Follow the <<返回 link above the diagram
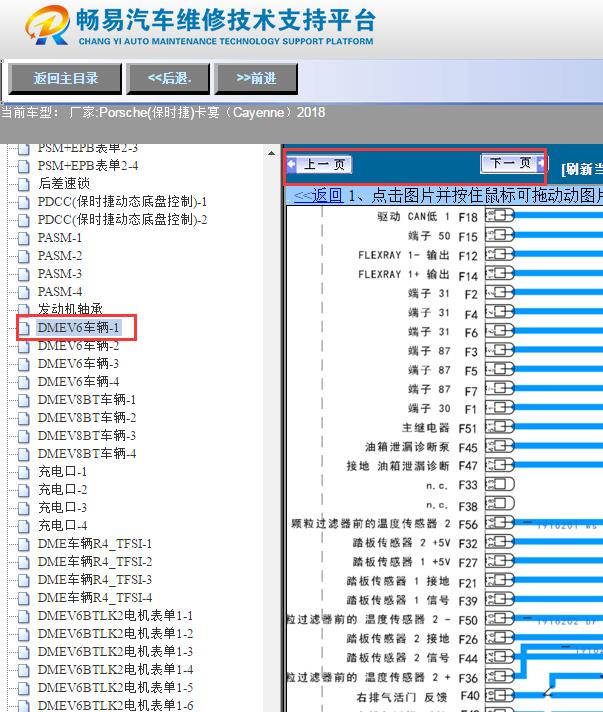The height and width of the screenshot is (712, 603). click(x=318, y=196)
